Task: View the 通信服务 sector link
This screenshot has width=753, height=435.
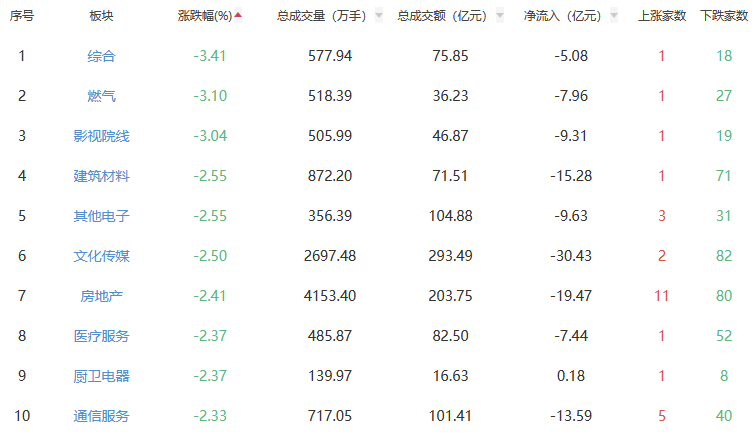Action: tap(101, 416)
